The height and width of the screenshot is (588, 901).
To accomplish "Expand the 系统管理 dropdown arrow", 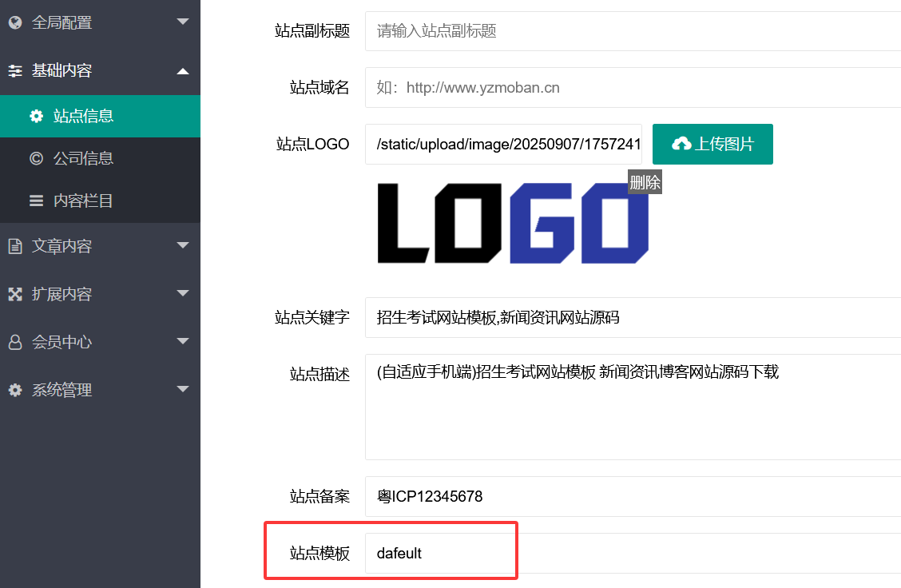I will [183, 390].
